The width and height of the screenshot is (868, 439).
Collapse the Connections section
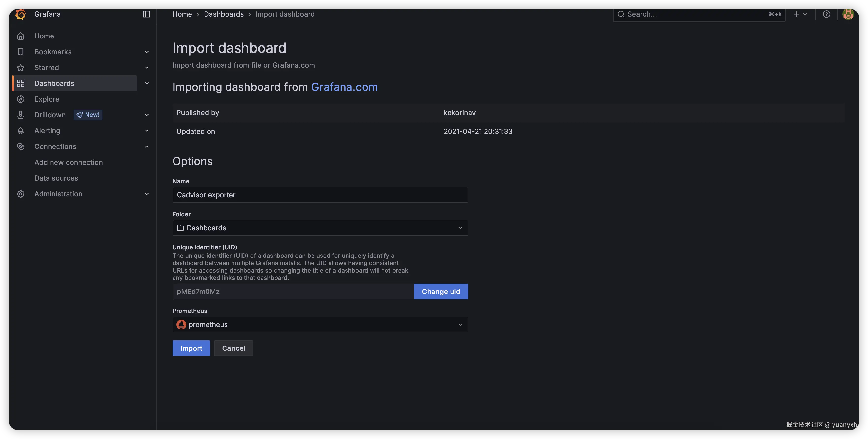(147, 146)
